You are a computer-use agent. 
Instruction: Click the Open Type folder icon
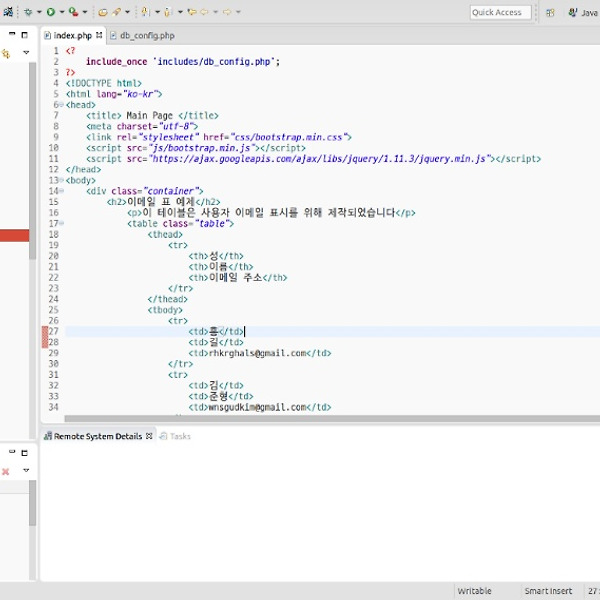103,12
